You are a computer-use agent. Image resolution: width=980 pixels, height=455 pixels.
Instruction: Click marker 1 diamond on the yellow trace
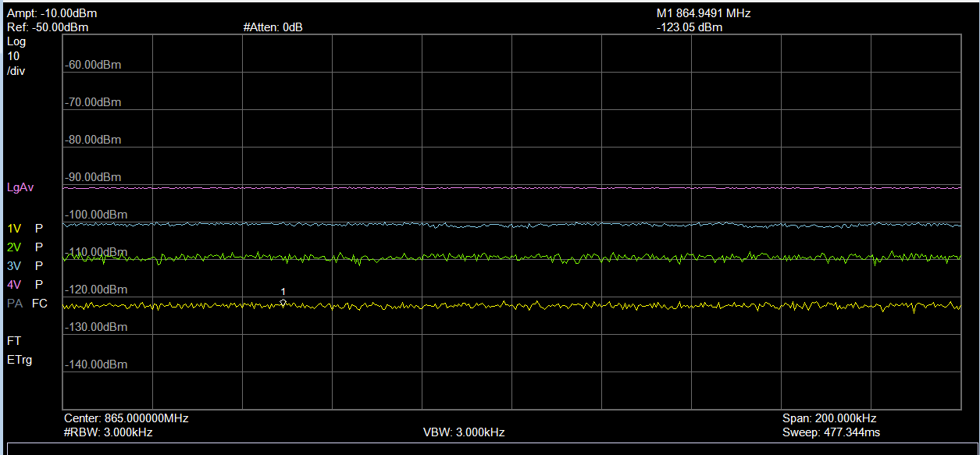(x=283, y=303)
